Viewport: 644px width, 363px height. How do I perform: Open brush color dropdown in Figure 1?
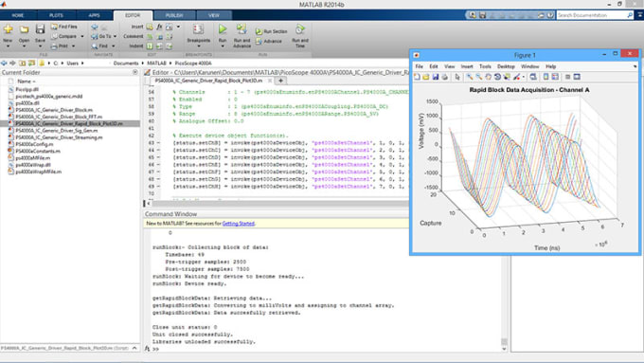[x=523, y=77]
